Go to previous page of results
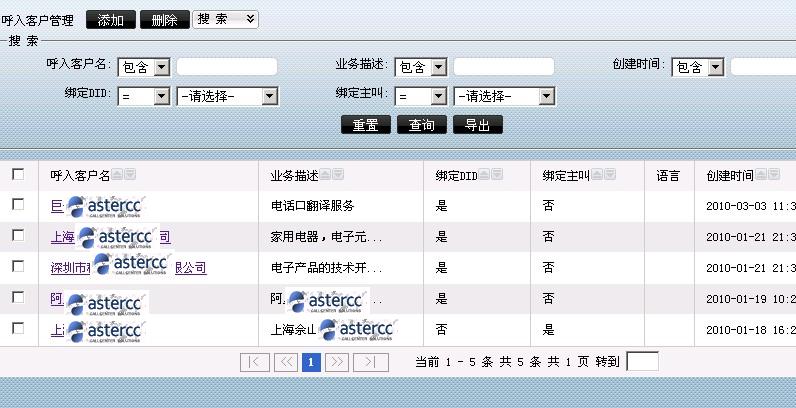The image size is (796, 408). (286, 362)
